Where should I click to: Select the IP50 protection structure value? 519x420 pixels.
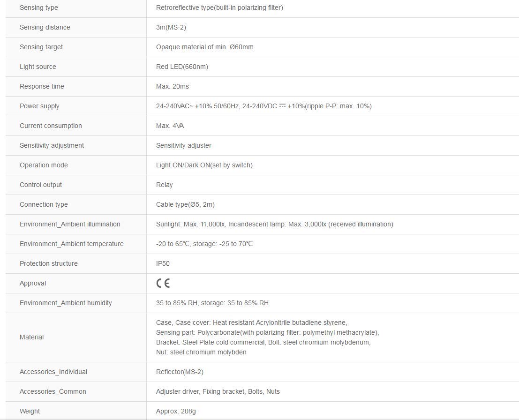click(163, 263)
